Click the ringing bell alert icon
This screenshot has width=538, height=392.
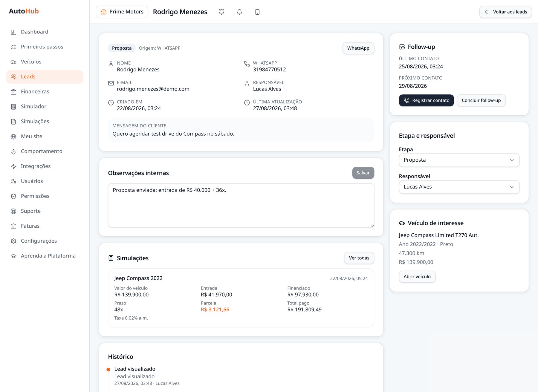pos(221,12)
